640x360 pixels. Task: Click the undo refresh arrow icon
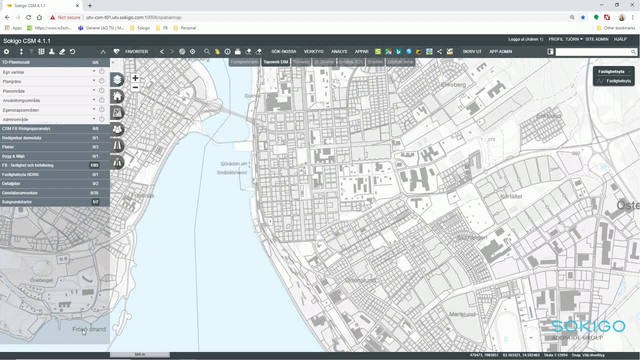tap(72, 52)
